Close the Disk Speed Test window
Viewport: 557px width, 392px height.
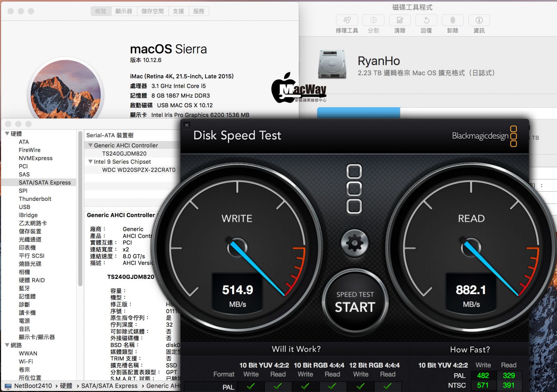(187, 125)
